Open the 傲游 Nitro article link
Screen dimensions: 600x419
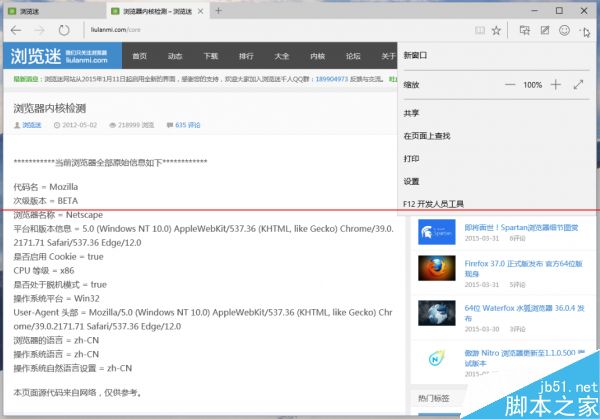tap(524, 358)
